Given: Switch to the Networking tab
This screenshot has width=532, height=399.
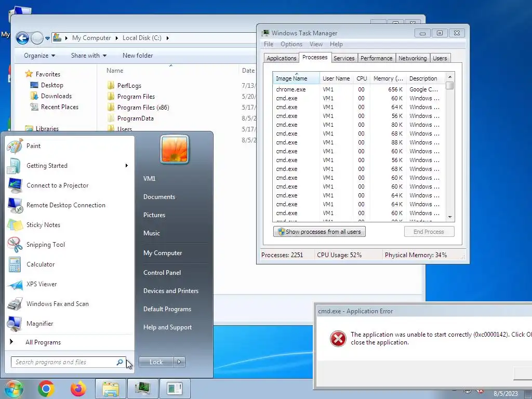Looking at the screenshot, I should [x=413, y=58].
